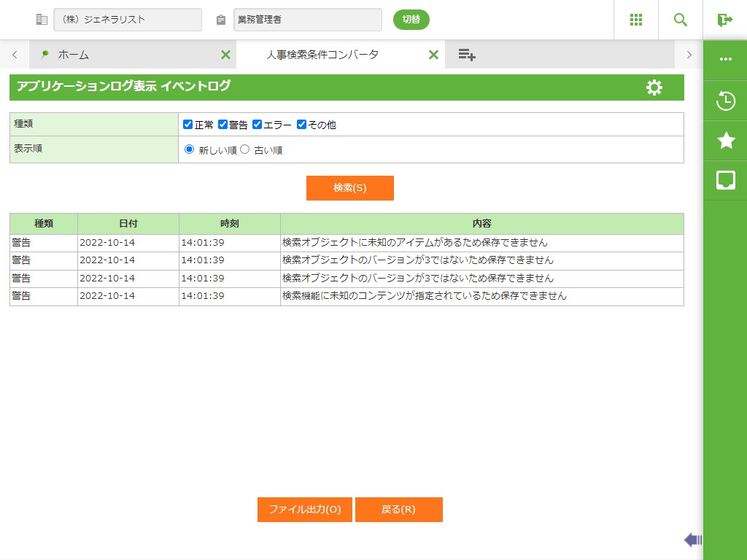Click the add new tab icon
This screenshot has width=747, height=560.
467,55
